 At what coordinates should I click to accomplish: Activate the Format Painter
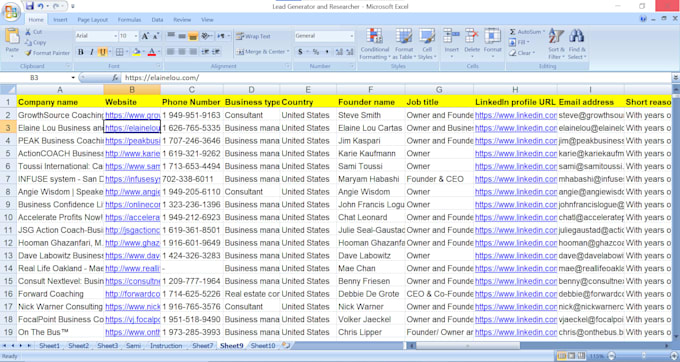[x=47, y=53]
